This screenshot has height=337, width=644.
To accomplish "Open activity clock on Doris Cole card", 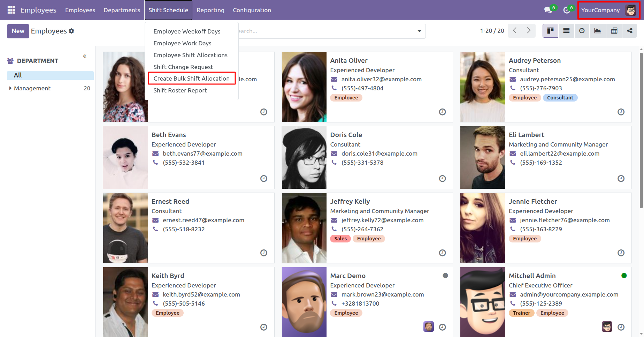I will [x=442, y=179].
